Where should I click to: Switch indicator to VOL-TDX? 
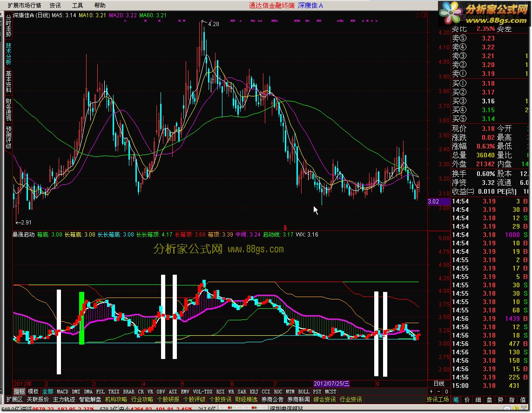point(202,392)
